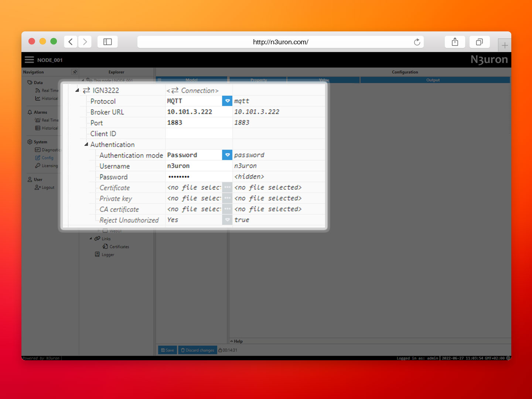Select the Real Time icon under Data
The image size is (532, 399).
coord(38,91)
